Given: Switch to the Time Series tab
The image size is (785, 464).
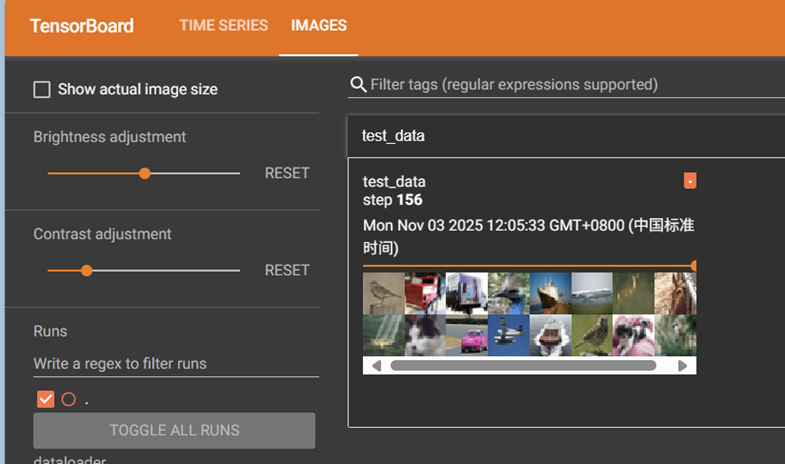Looking at the screenshot, I should click(223, 26).
